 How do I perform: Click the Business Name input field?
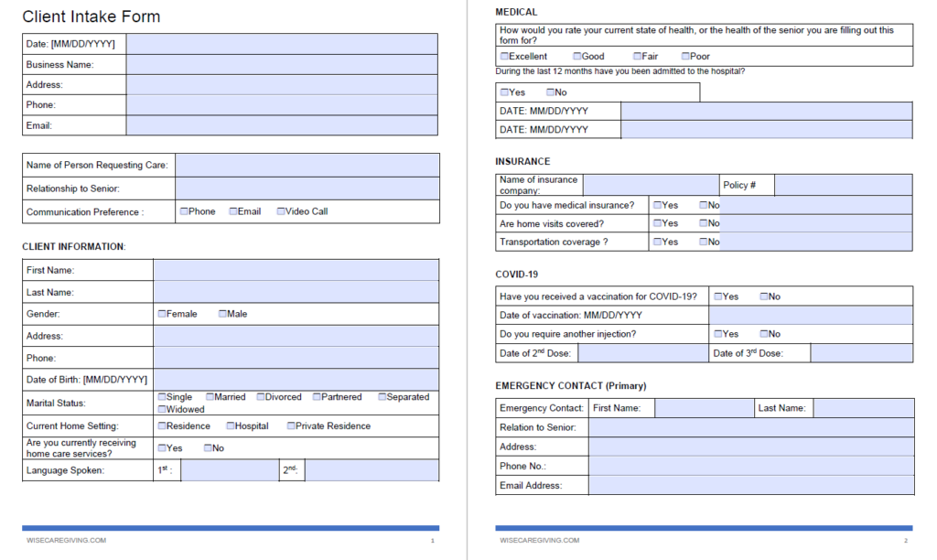(282, 65)
